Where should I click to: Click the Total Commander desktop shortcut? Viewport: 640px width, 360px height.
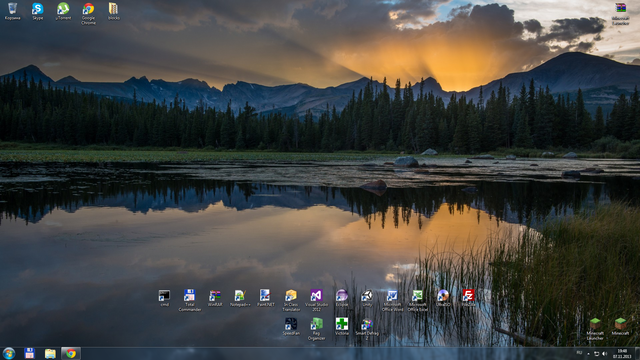point(189,300)
